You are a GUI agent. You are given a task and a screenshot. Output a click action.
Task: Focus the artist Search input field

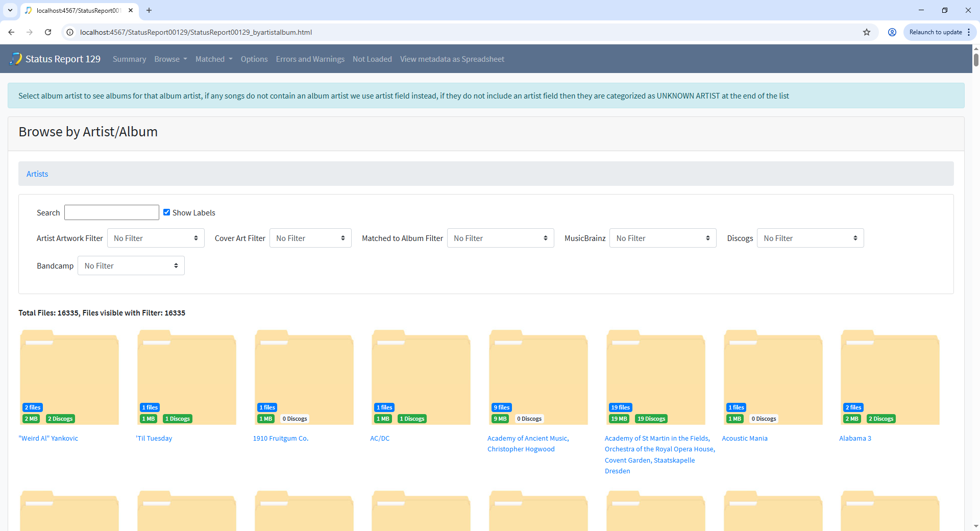112,212
